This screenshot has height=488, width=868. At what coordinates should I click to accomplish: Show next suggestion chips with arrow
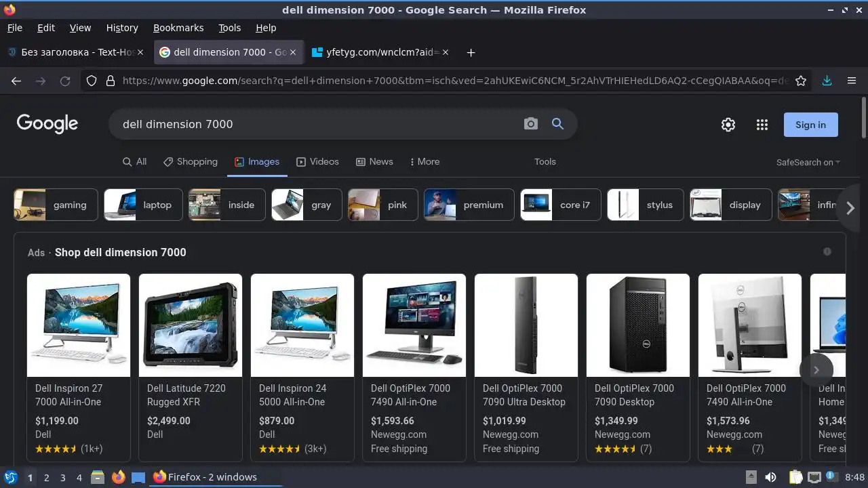point(850,208)
